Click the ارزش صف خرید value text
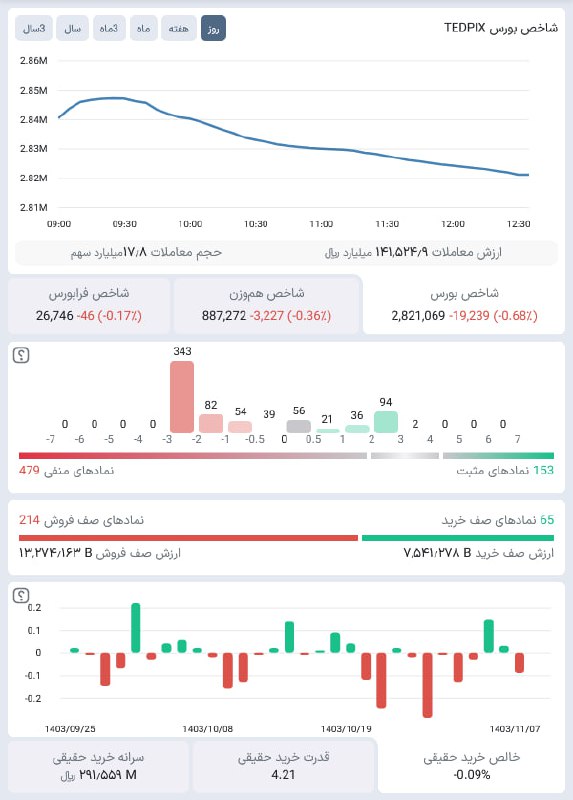The image size is (573, 800). 479,553
